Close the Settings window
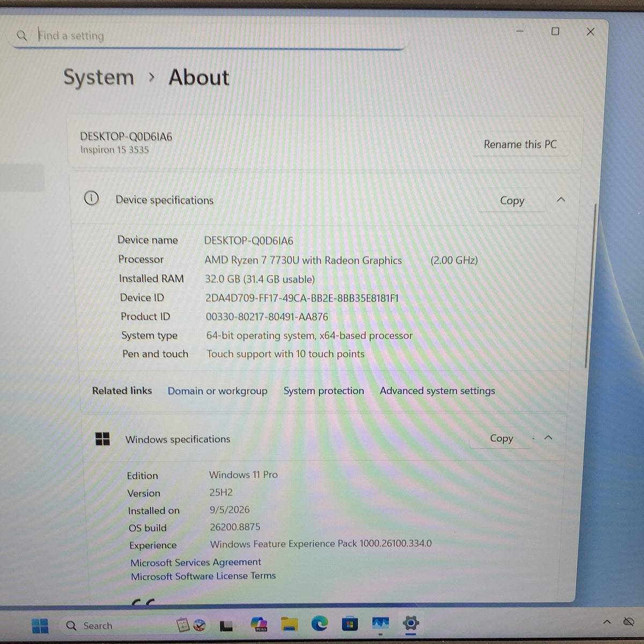Image resolution: width=644 pixels, height=644 pixels. click(x=590, y=32)
